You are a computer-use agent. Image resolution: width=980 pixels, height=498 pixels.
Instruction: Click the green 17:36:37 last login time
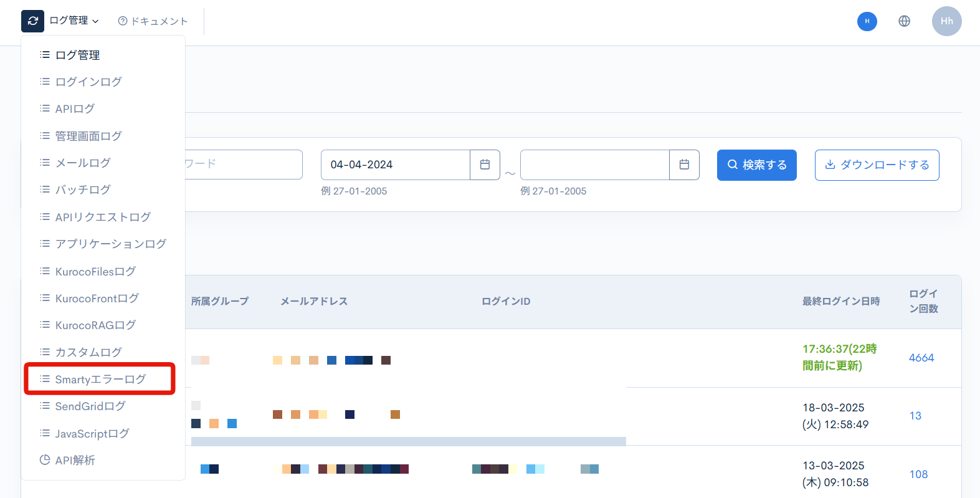[840, 357]
